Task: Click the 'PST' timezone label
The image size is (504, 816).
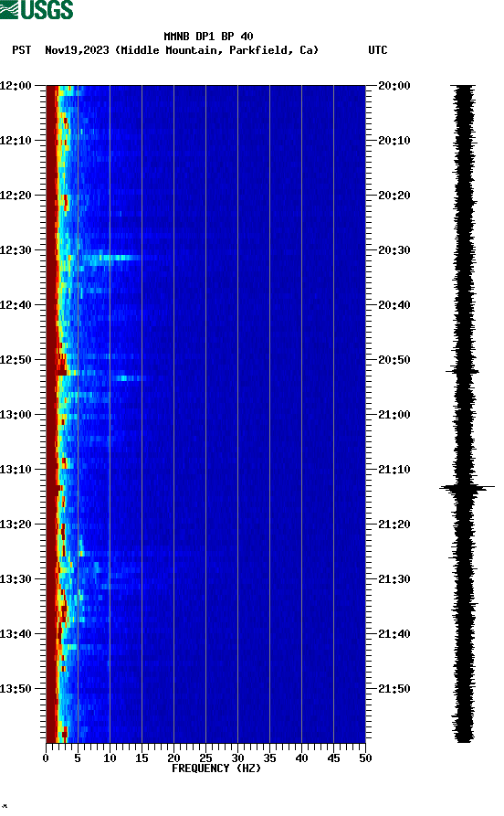Action: pyautogui.click(x=22, y=50)
